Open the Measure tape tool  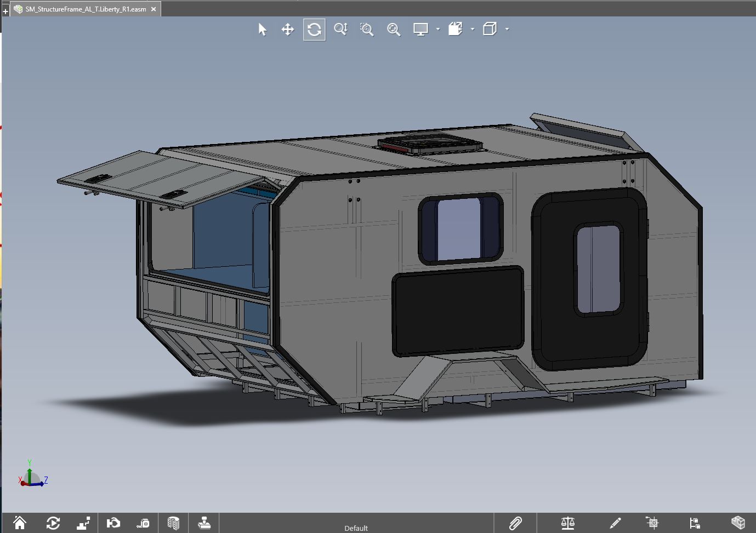point(143,523)
